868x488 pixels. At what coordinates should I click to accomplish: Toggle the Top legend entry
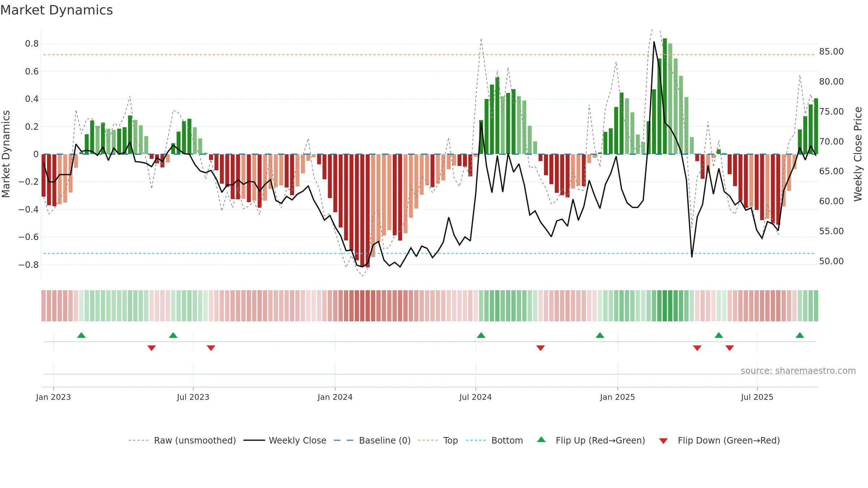pyautogui.click(x=451, y=441)
